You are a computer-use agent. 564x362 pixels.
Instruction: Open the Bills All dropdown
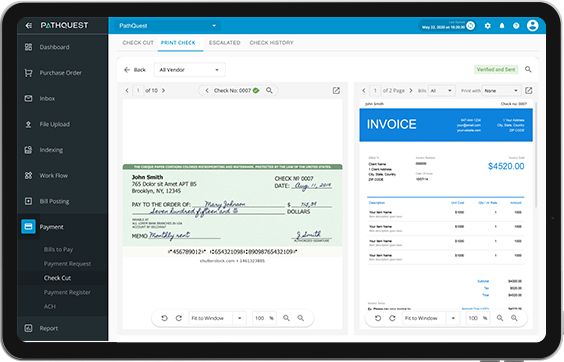[442, 91]
